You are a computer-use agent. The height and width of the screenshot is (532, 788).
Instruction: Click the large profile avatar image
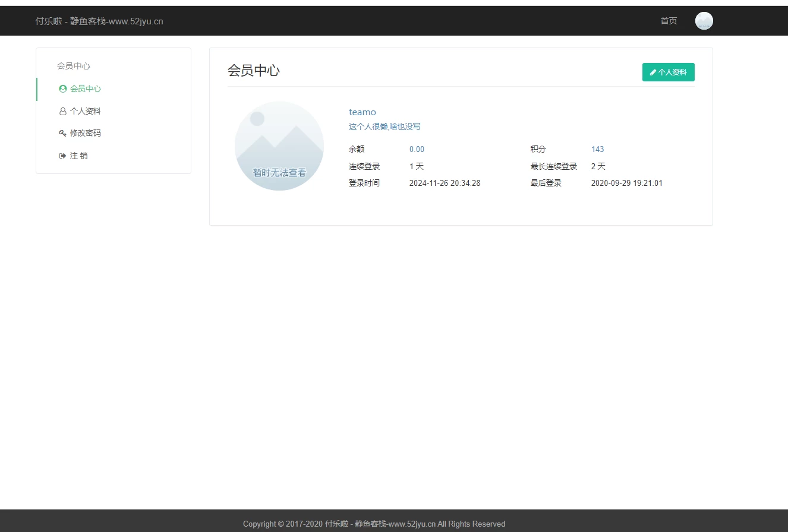(x=279, y=146)
